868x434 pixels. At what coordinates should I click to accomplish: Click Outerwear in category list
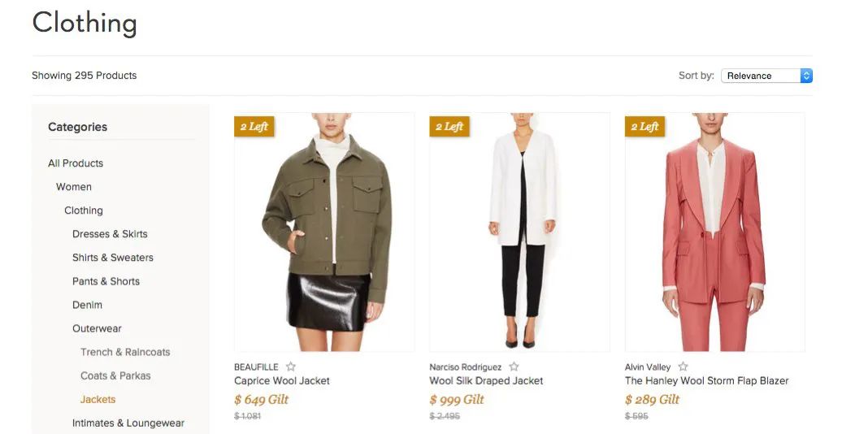point(97,328)
